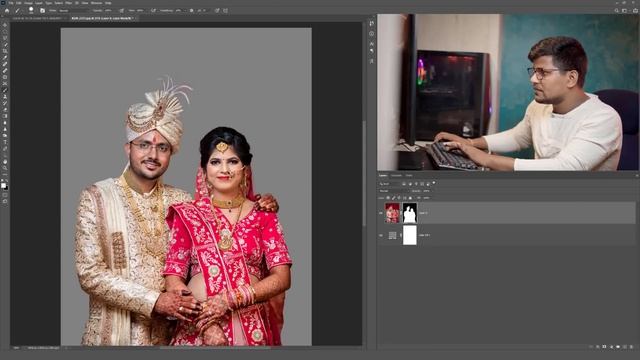The height and width of the screenshot is (360, 640).
Task: Open the Filter menu
Action: (69, 3)
